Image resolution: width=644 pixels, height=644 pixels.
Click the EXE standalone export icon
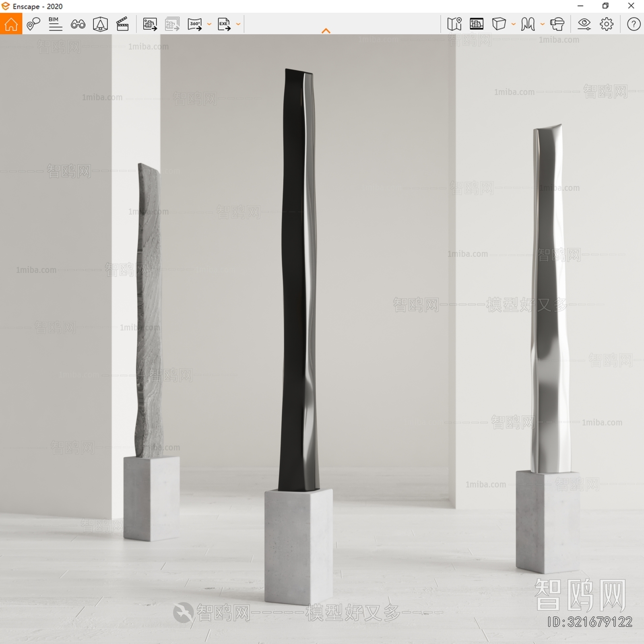tap(224, 24)
